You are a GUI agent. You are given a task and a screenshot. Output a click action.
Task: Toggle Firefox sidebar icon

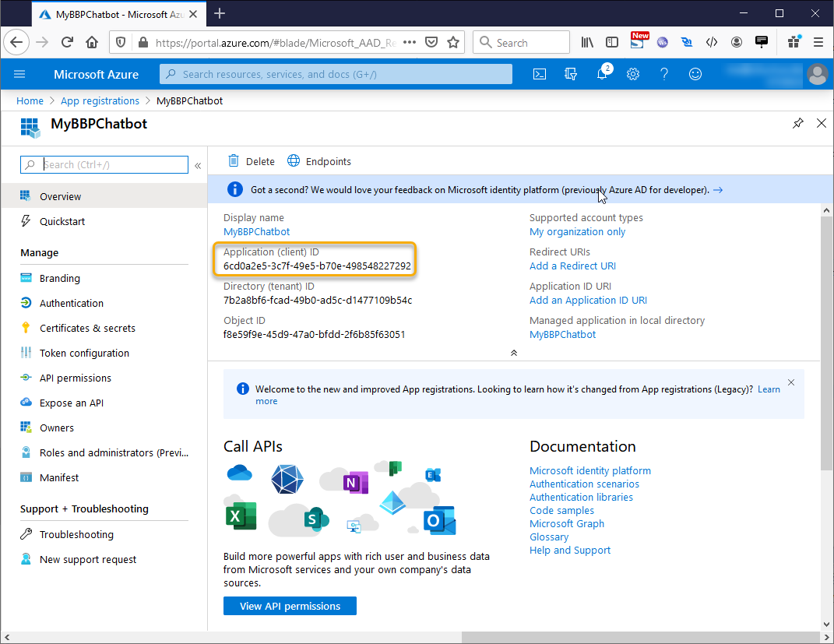coord(612,42)
